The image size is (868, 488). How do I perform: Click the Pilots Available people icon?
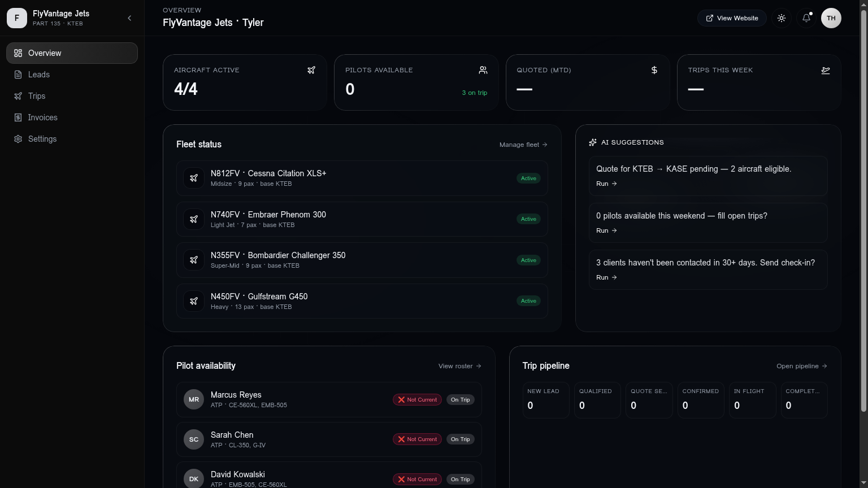483,70
